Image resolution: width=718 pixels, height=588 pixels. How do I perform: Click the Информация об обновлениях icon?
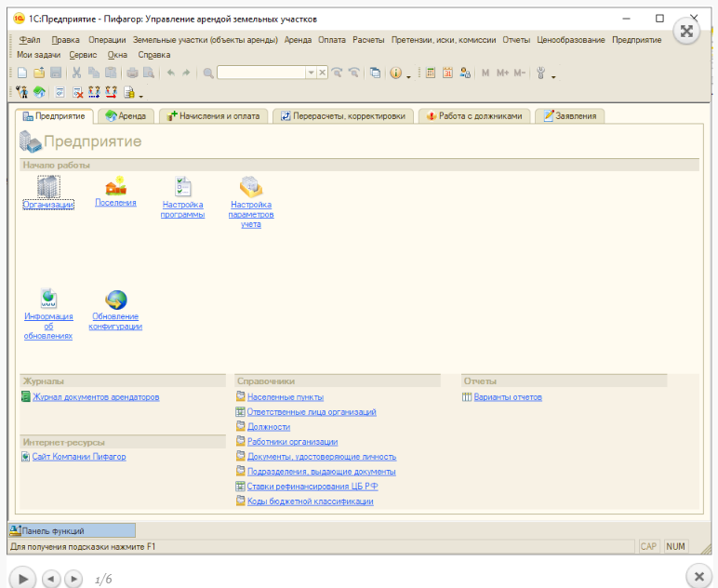(48, 300)
